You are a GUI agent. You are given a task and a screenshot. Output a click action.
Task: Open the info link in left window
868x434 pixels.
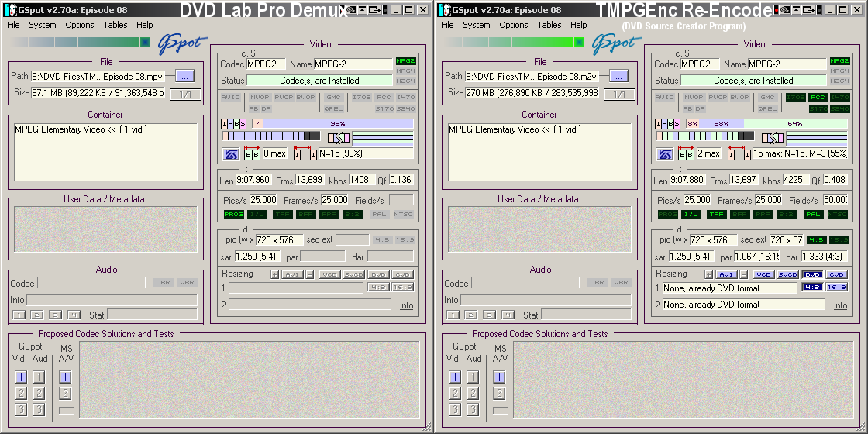click(406, 305)
